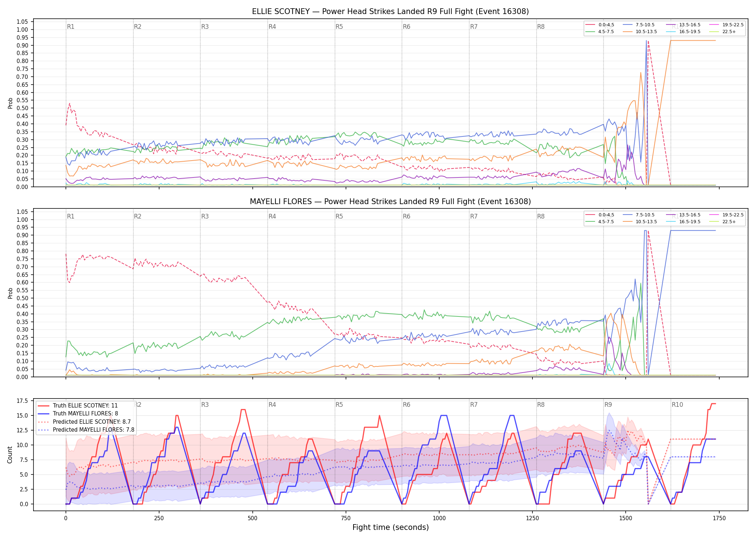Image resolution: width=756 pixels, height=540 pixels.
Task: Select '16.5-19.5' legend entry in MAYELLI FLORES chart
Action: pyautogui.click(x=683, y=222)
